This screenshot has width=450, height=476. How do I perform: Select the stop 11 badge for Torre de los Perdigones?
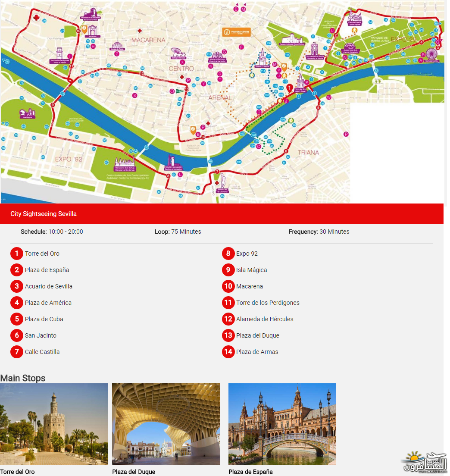pyautogui.click(x=228, y=303)
